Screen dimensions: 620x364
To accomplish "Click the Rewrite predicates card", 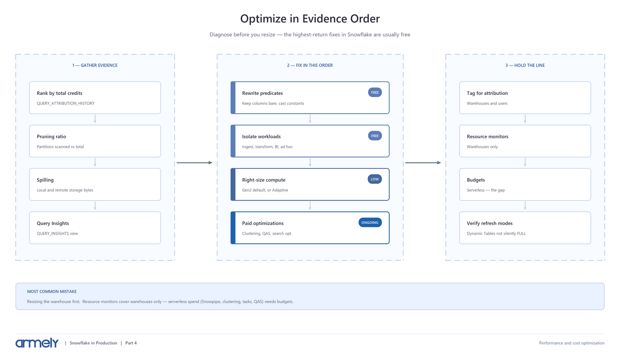I will coord(310,98).
